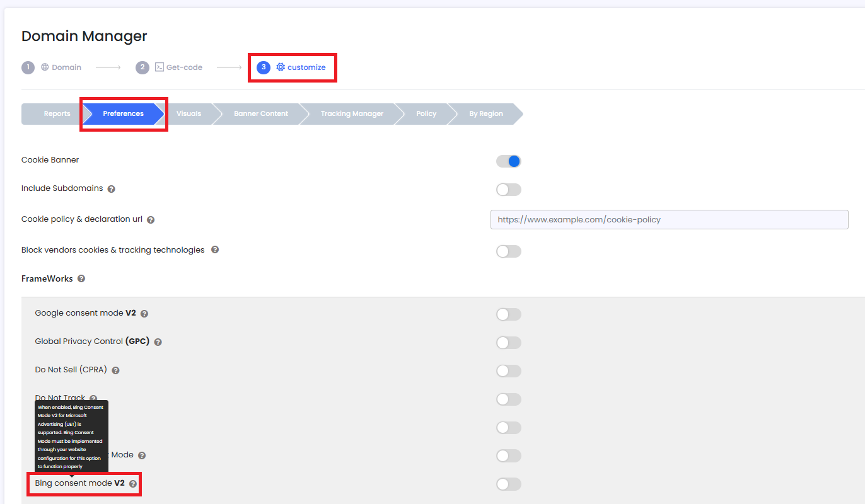The height and width of the screenshot is (504, 865).
Task: Go to step 2 Get-code
Action: point(178,67)
